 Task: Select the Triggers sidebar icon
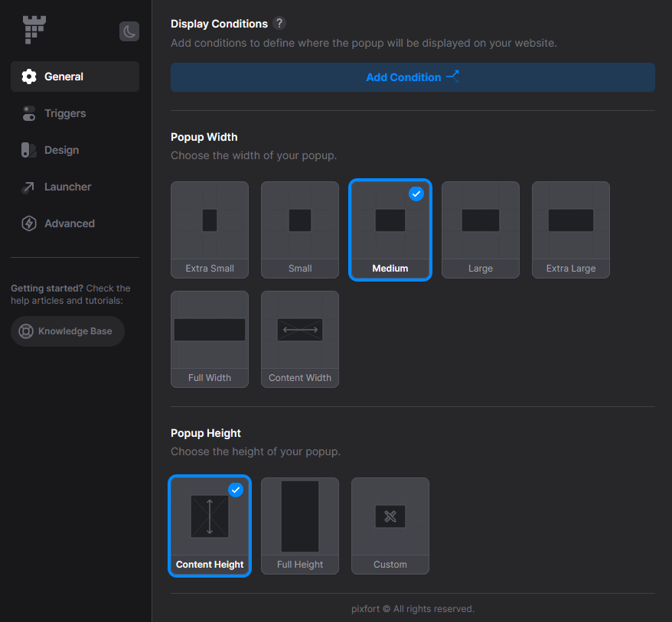click(28, 113)
